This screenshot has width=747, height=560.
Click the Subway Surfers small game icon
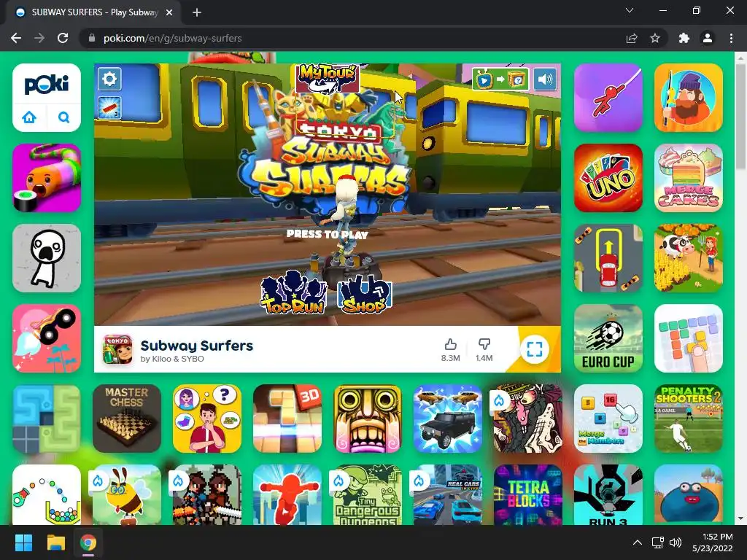pos(117,349)
